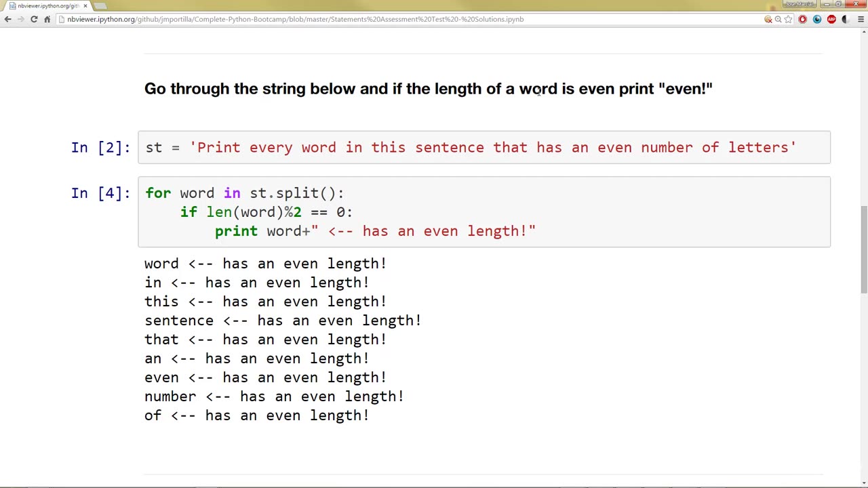Open the red stop-hand extension icon
Image resolution: width=868 pixels, height=488 pixels.
click(803, 19)
